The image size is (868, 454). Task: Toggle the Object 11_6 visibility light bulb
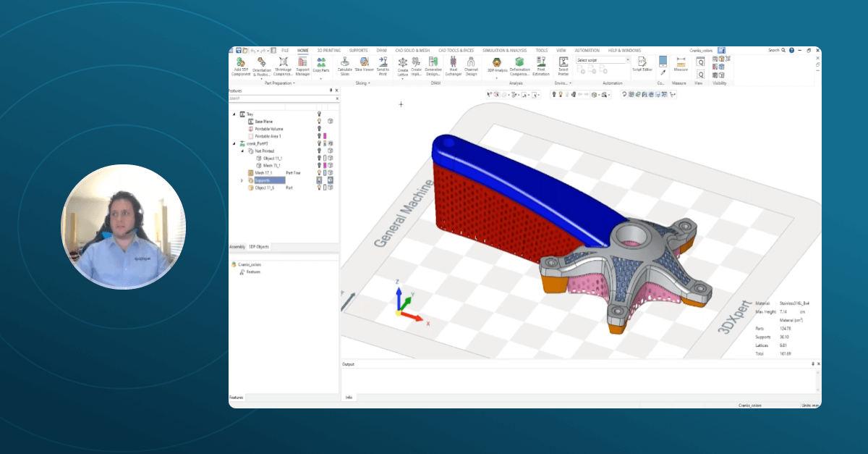point(319,188)
